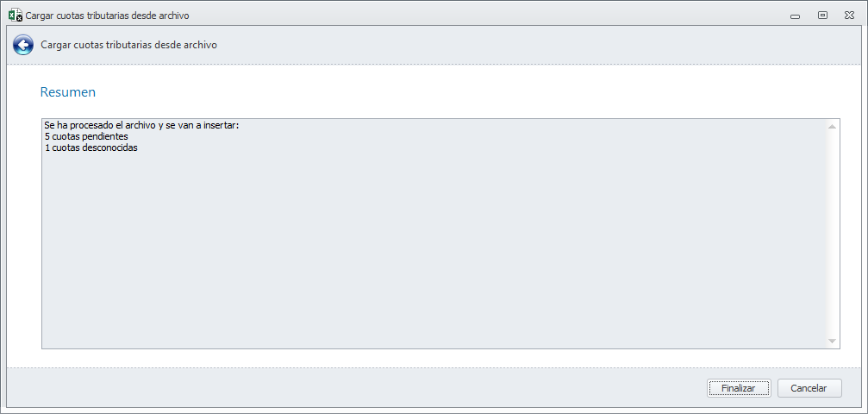Click empty title bar space left of minimize
Viewport: 868px width, 414px height.
(517, 15)
